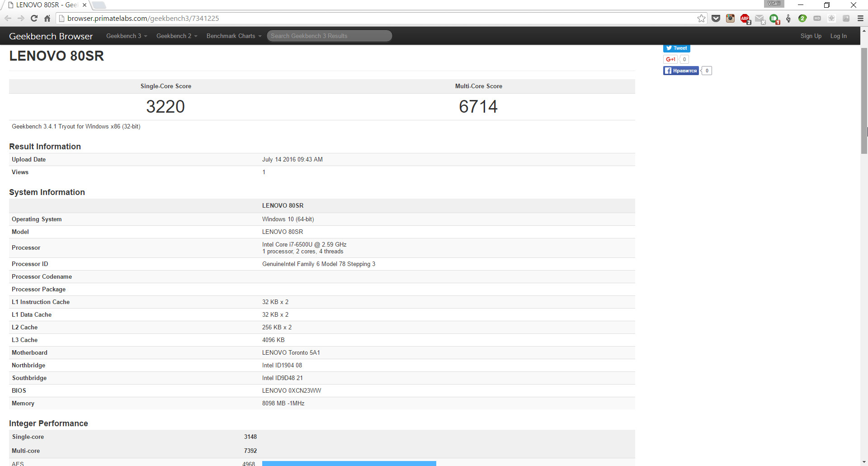Click the GenuineIntel Family 6 Model 78 text
Viewport: 868px width, 466px height.
(x=318, y=264)
